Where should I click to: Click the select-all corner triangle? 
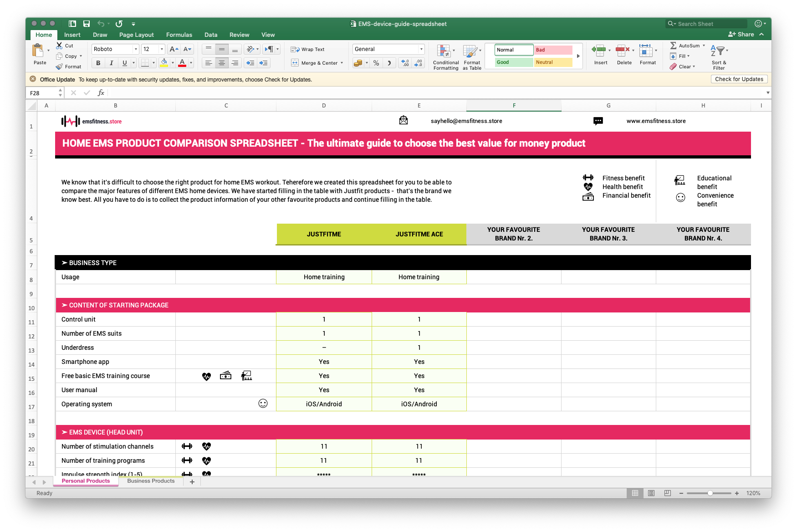point(32,106)
